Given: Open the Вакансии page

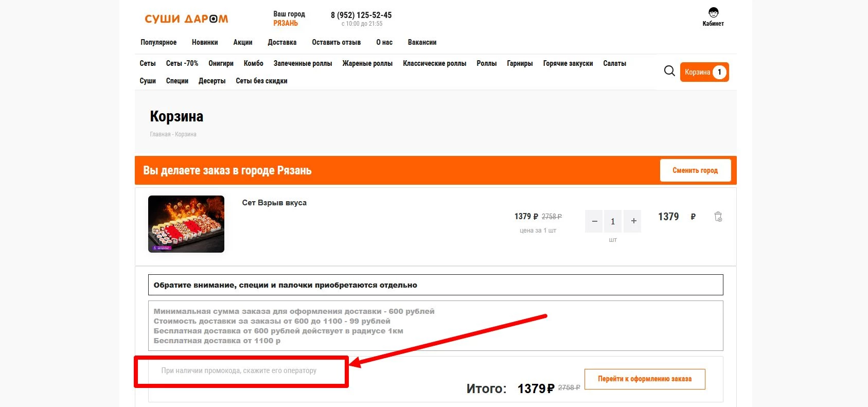Looking at the screenshot, I should click(422, 42).
